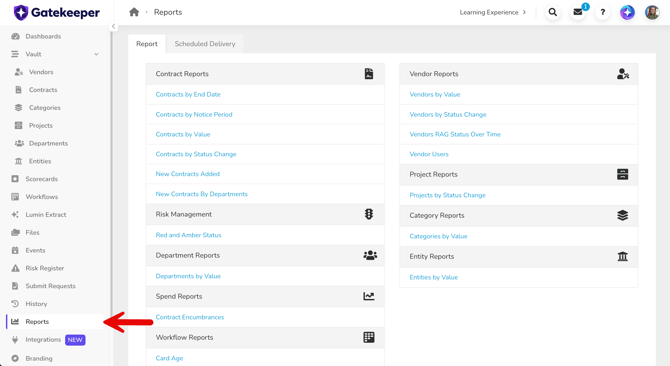Click the Projects sidebar icon
This screenshot has height=366, width=670.
(x=18, y=126)
